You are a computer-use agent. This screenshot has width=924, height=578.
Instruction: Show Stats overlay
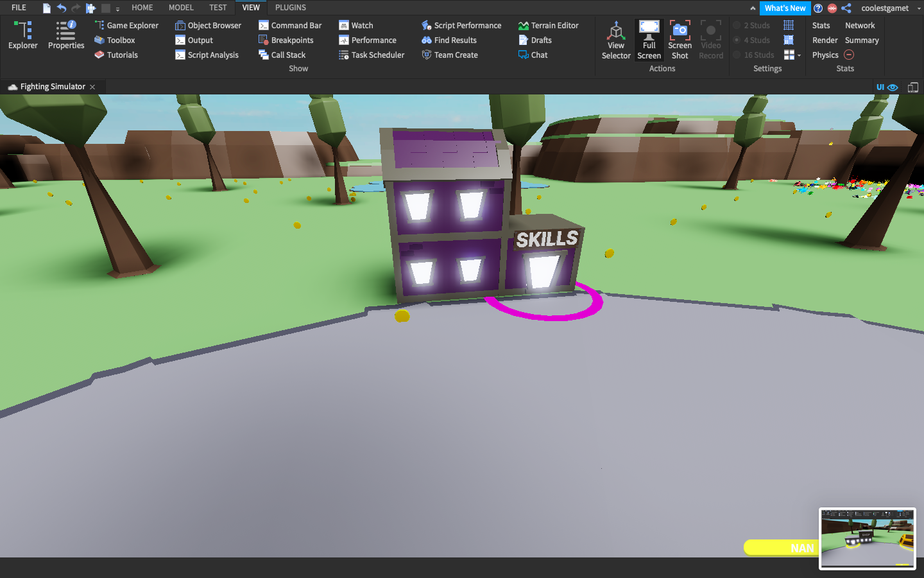coord(821,25)
